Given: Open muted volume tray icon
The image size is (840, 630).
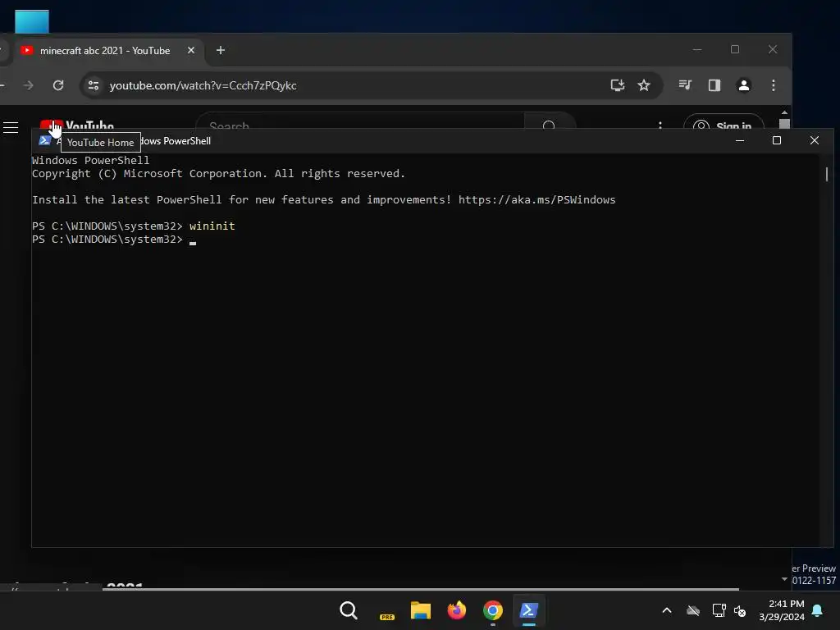Looking at the screenshot, I should point(741,610).
